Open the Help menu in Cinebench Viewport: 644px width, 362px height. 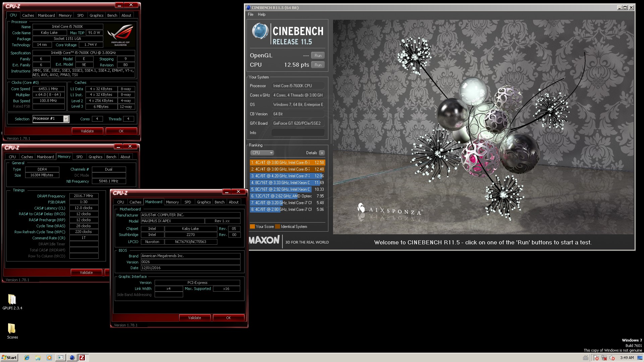click(x=262, y=14)
